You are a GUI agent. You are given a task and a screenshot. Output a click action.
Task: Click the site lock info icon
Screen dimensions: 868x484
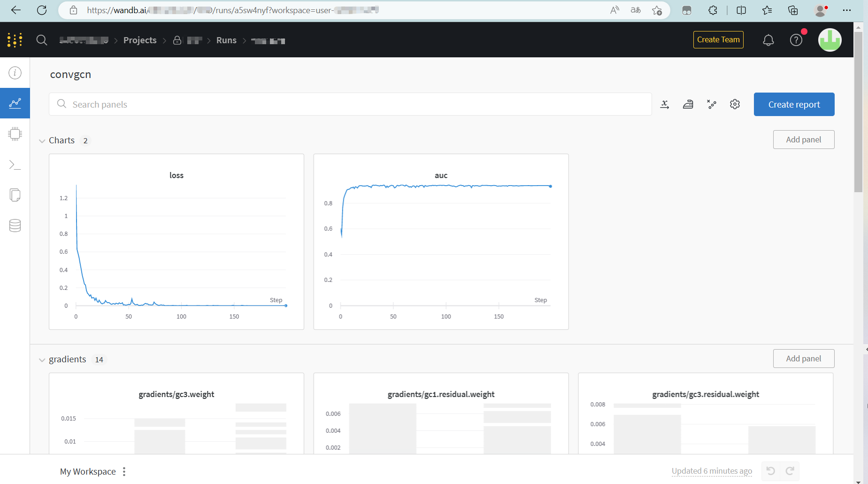pyautogui.click(x=73, y=10)
